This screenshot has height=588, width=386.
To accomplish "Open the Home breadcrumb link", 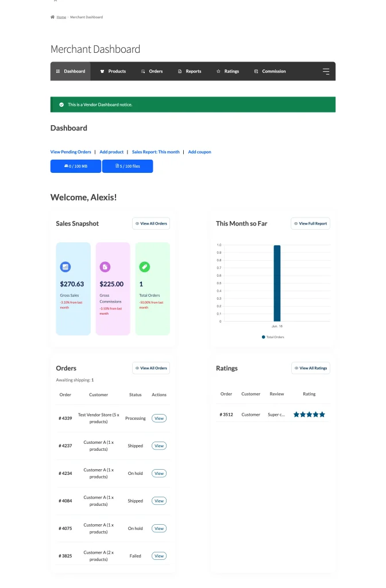I will tap(61, 17).
